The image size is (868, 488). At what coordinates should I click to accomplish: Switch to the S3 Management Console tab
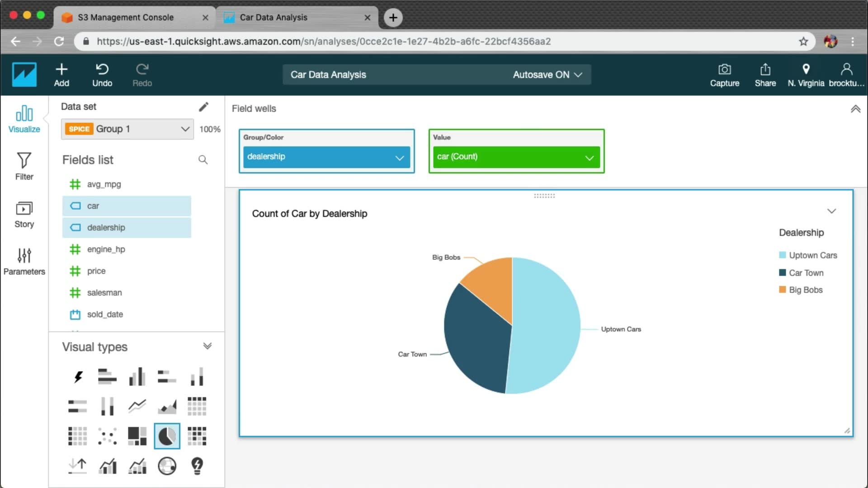pyautogui.click(x=126, y=17)
